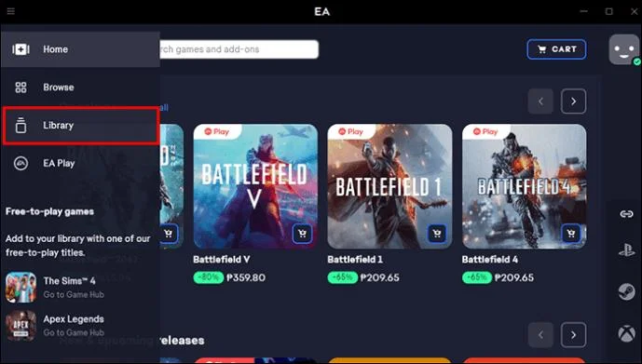Viewport: 642px width, 364px height.
Task: Click the online status green check badge
Action: coord(636,61)
